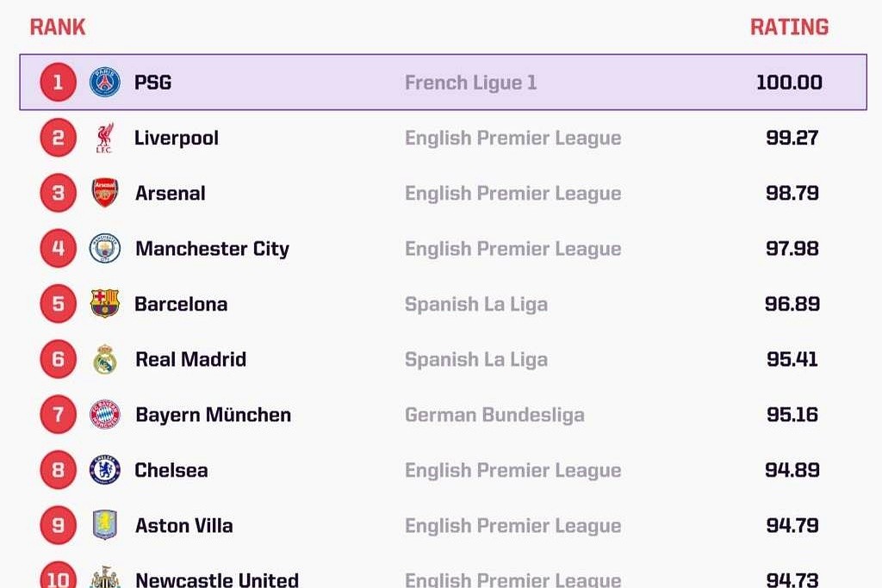
Task: Select the Real Madrid crest
Action: pos(105,359)
